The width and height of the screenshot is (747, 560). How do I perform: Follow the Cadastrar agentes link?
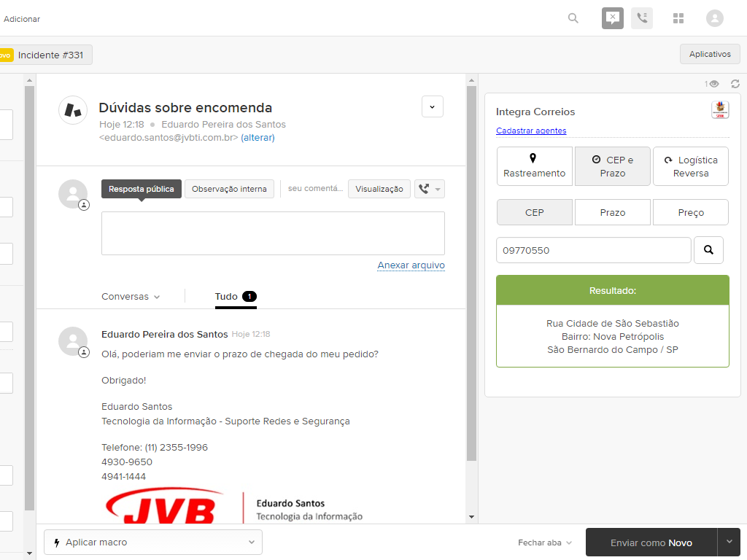tap(531, 131)
